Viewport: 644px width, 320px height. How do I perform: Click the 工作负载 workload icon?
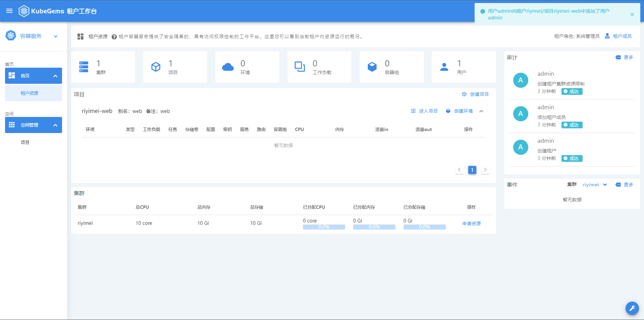tap(300, 67)
